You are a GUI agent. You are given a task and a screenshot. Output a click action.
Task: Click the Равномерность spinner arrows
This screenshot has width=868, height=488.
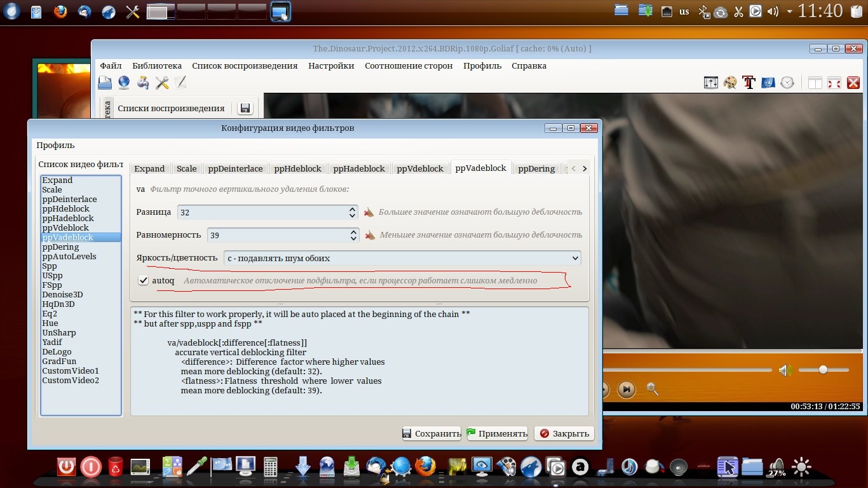click(x=354, y=235)
